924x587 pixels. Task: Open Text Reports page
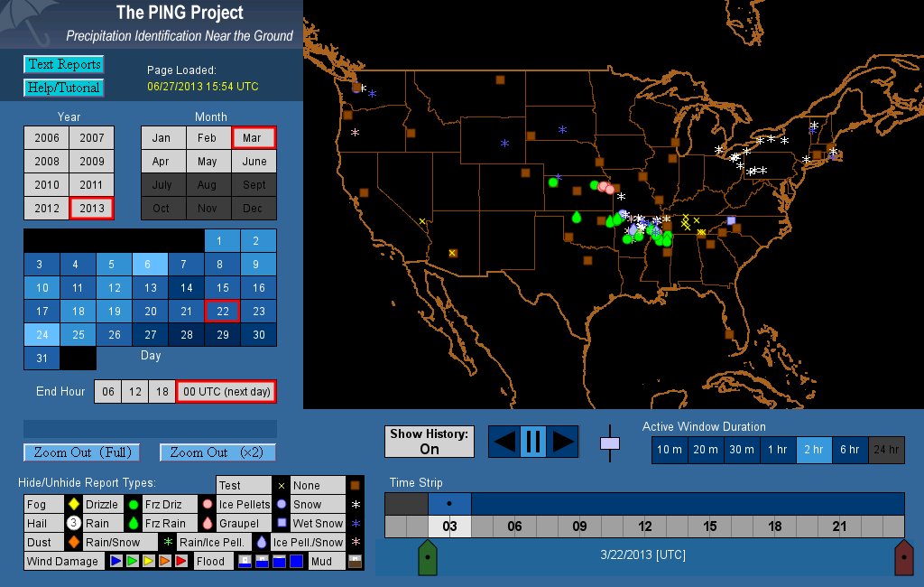(63, 64)
